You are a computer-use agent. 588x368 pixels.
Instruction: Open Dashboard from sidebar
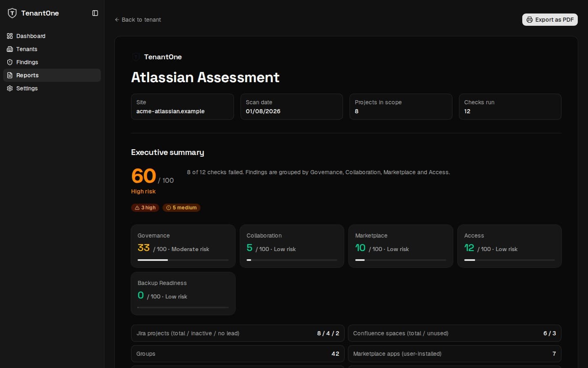(x=52, y=36)
